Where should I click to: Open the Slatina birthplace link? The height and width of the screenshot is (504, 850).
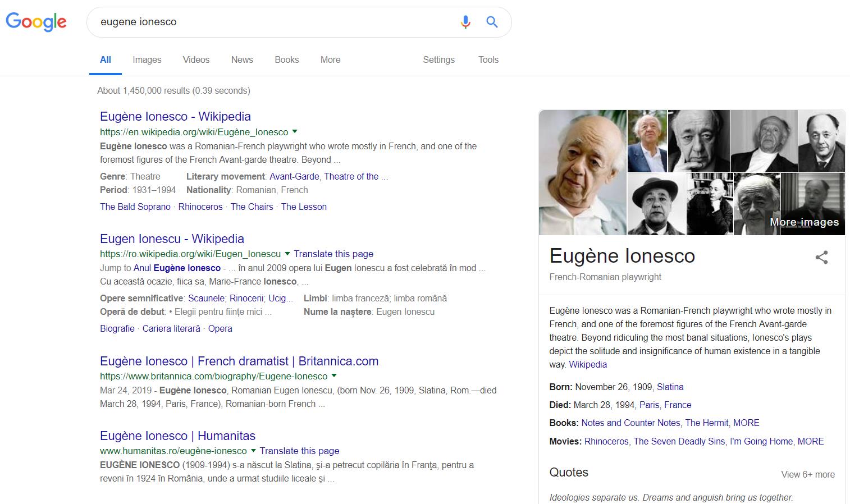[x=670, y=387]
